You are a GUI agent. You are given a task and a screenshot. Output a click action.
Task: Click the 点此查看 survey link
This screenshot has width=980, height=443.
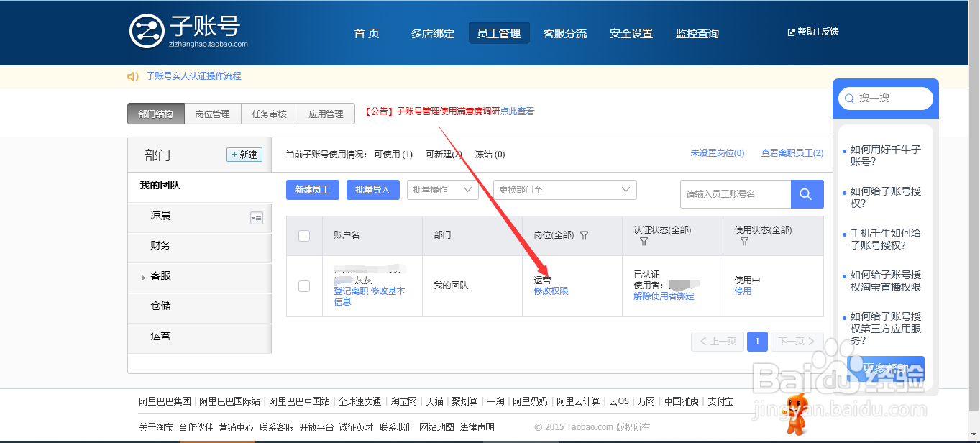[517, 111]
